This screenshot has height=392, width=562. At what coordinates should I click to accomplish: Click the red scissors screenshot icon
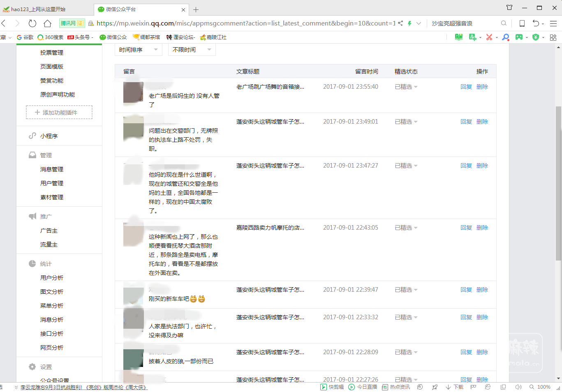489,37
